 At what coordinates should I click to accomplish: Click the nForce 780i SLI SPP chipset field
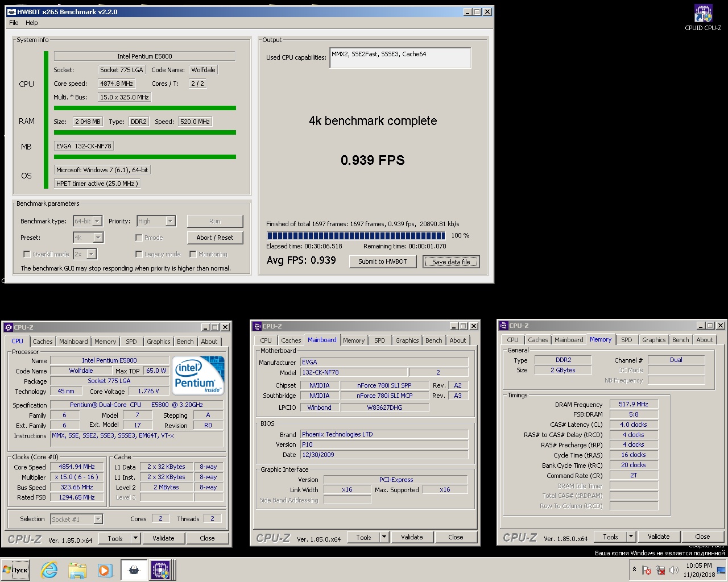point(384,385)
